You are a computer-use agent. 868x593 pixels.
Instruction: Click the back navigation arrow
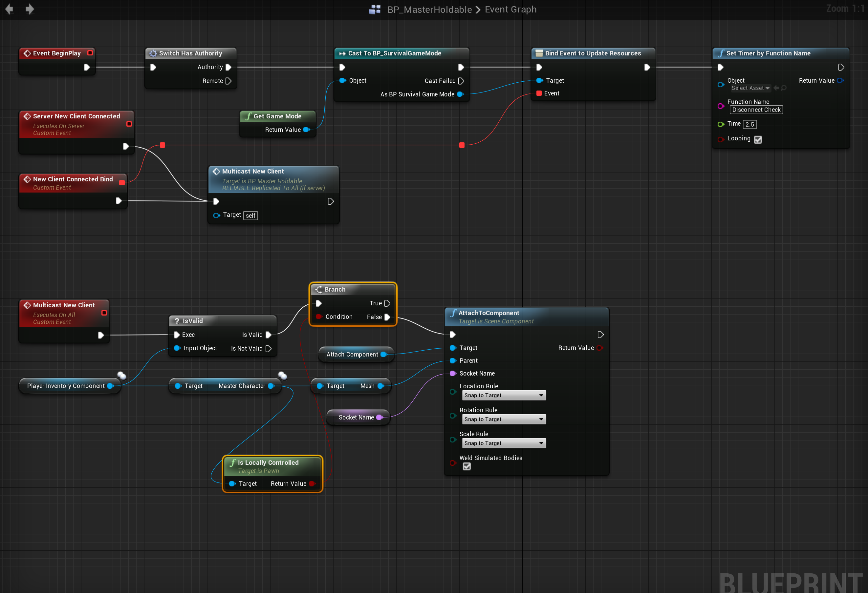coord(9,9)
